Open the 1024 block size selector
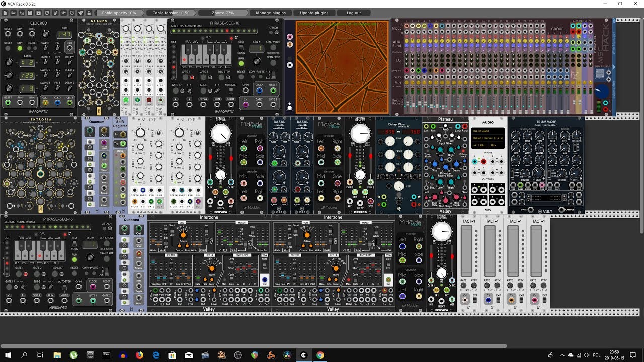644x362 pixels. tap(496, 144)
